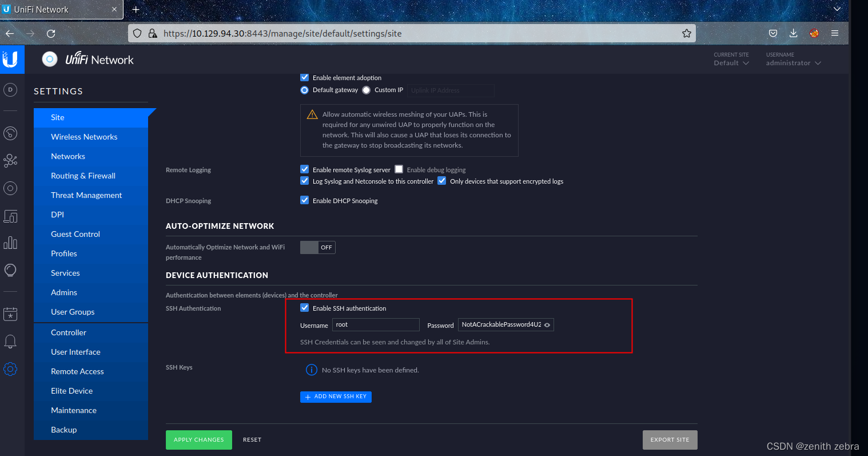Click the Reset button

[x=252, y=439]
